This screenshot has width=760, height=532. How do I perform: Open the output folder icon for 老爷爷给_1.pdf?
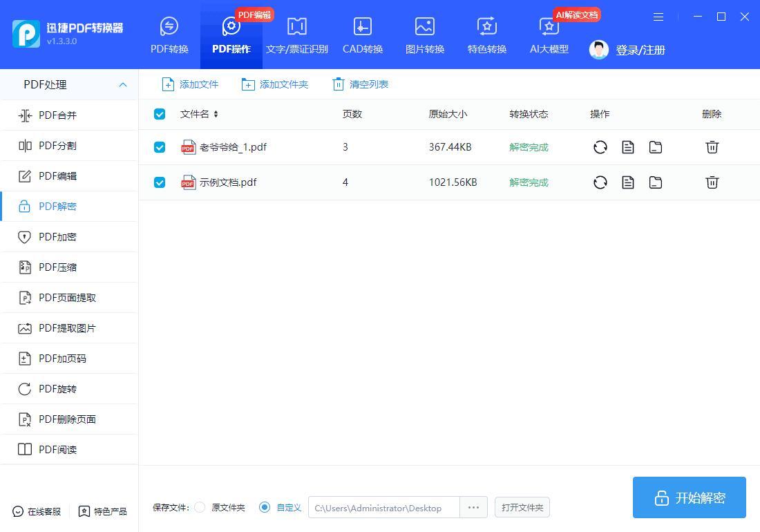pyautogui.click(x=655, y=147)
